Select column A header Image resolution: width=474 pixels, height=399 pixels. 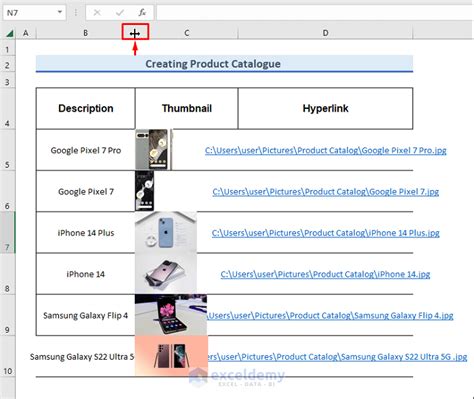26,33
